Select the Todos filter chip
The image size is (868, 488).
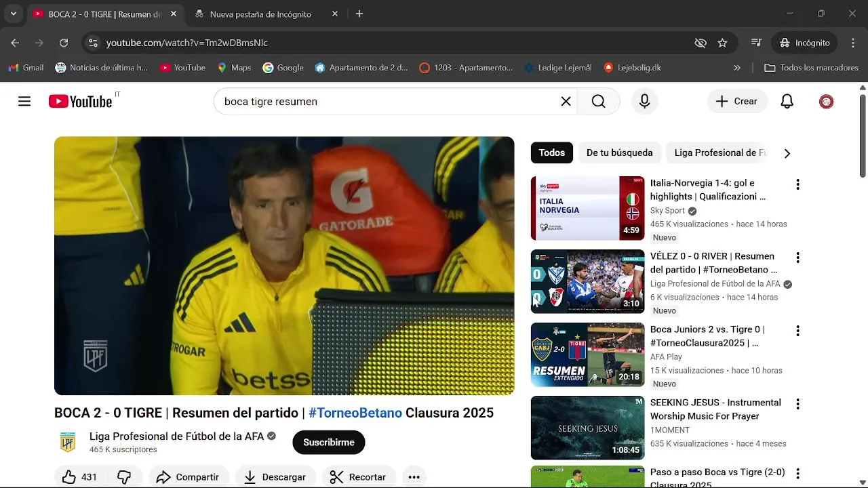click(551, 152)
